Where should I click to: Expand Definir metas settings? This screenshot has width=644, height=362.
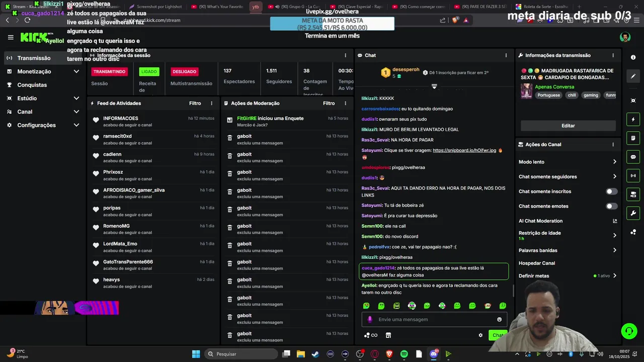point(614,276)
